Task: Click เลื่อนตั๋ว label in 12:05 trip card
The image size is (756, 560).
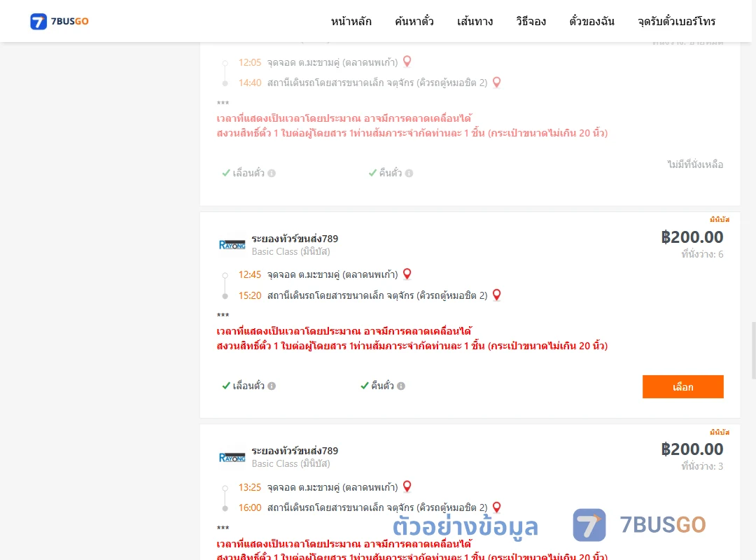Action: [248, 173]
